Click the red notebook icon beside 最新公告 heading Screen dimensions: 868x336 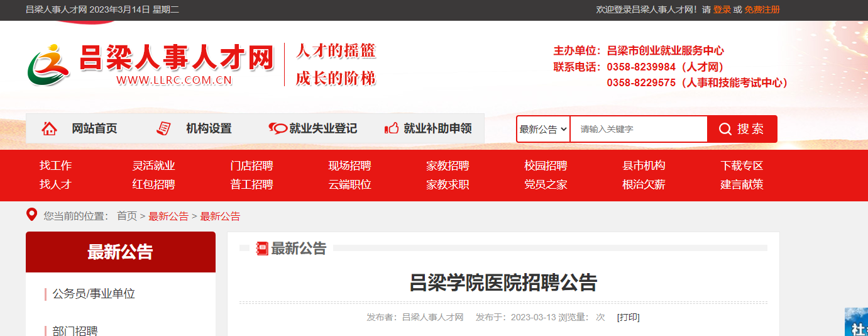262,249
